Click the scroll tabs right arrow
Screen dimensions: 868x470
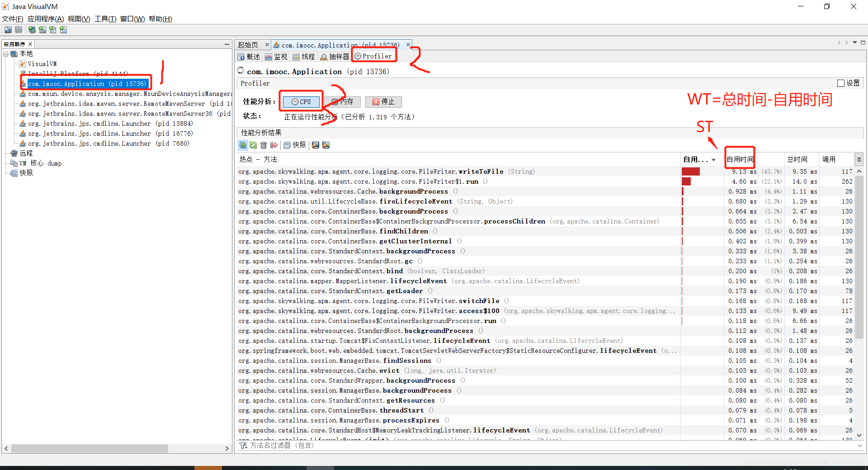click(x=847, y=43)
